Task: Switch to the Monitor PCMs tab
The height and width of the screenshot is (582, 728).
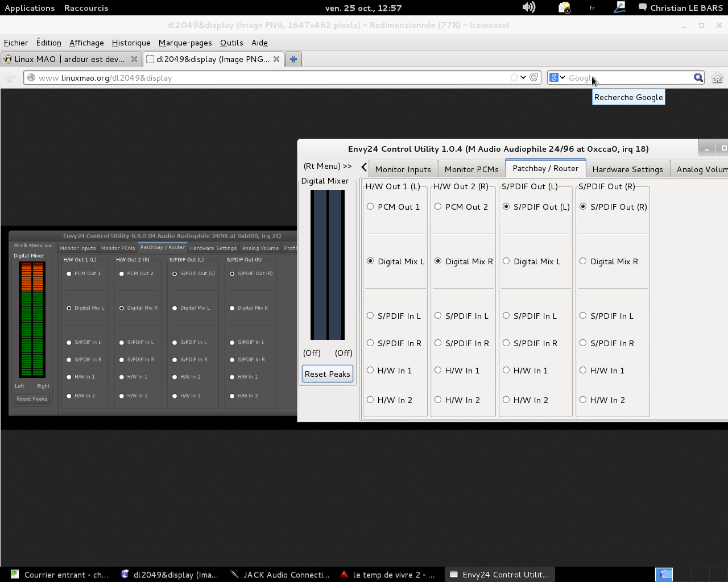Action: [471, 169]
